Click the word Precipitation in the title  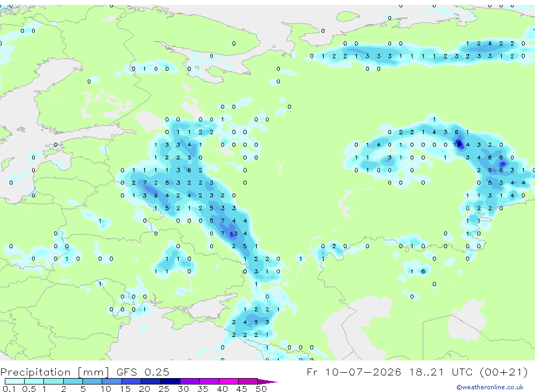[x=35, y=372]
